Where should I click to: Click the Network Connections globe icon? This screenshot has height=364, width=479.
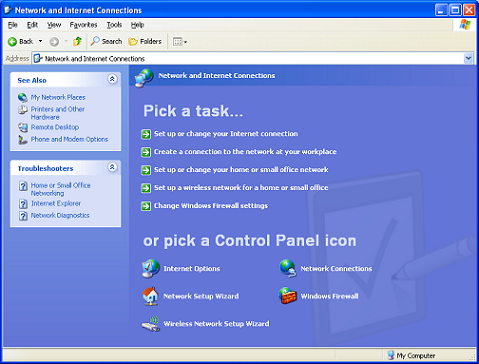coord(288,268)
